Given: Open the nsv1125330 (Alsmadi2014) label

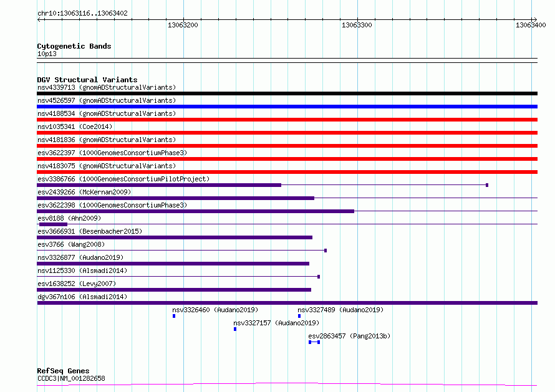Looking at the screenshot, I should (x=82, y=270).
